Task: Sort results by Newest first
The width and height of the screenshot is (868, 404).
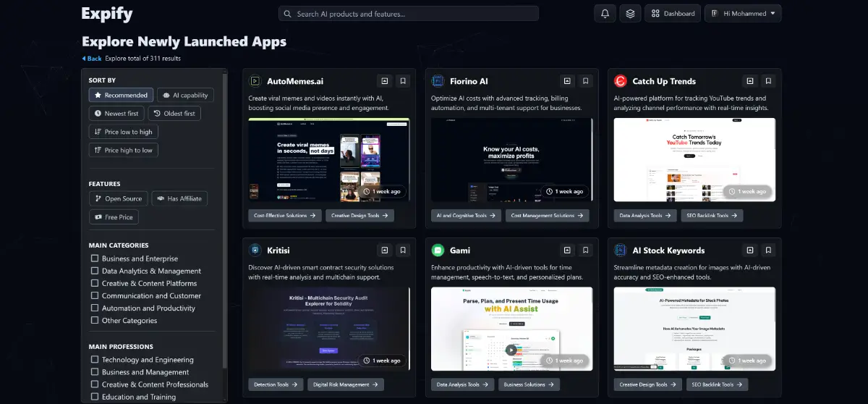Action: [116, 114]
